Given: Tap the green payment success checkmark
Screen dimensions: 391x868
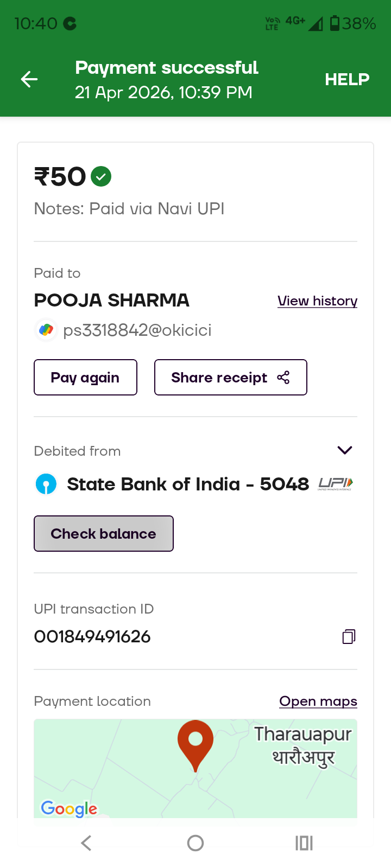Looking at the screenshot, I should (x=101, y=176).
